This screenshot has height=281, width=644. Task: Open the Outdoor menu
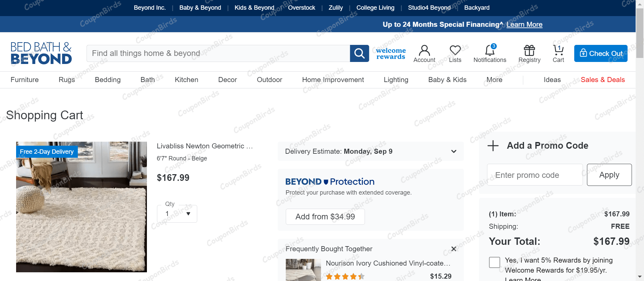click(x=269, y=80)
